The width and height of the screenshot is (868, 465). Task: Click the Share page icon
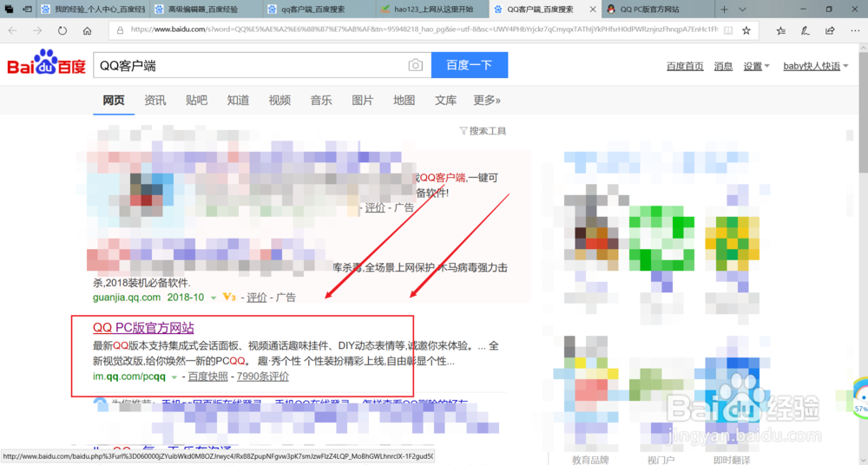click(830, 30)
